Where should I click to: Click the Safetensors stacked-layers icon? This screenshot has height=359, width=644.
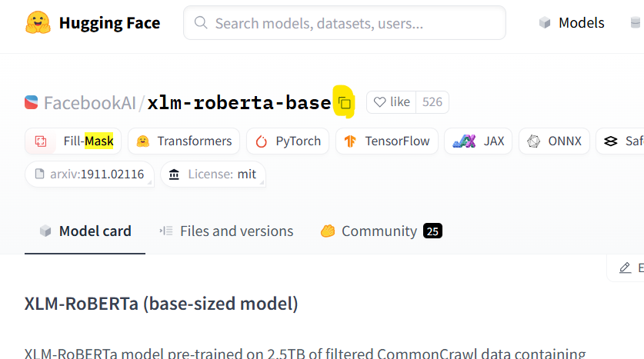pos(611,141)
